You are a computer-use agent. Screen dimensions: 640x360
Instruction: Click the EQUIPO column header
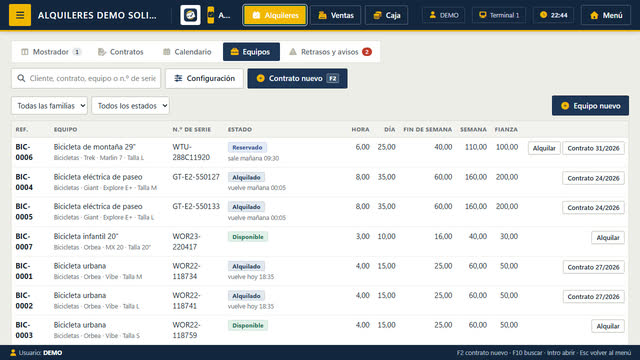[65, 129]
